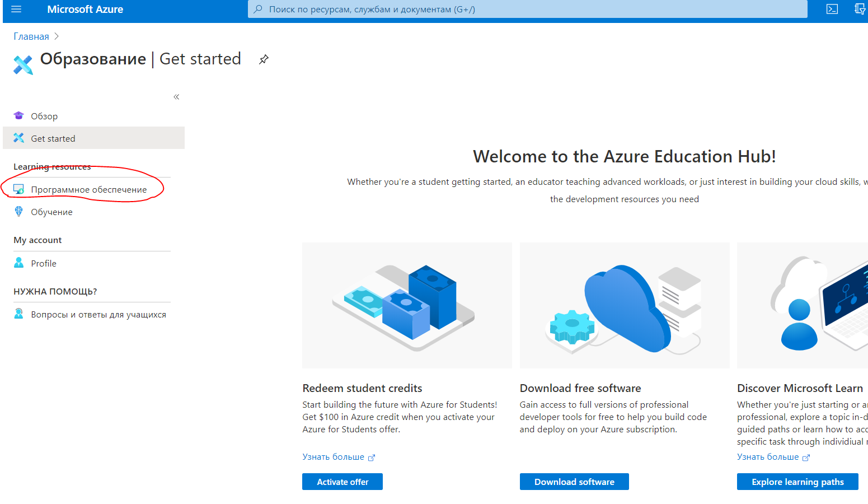The height and width of the screenshot is (504, 868).
Task: Click the search resources input field
Action: click(x=527, y=9)
